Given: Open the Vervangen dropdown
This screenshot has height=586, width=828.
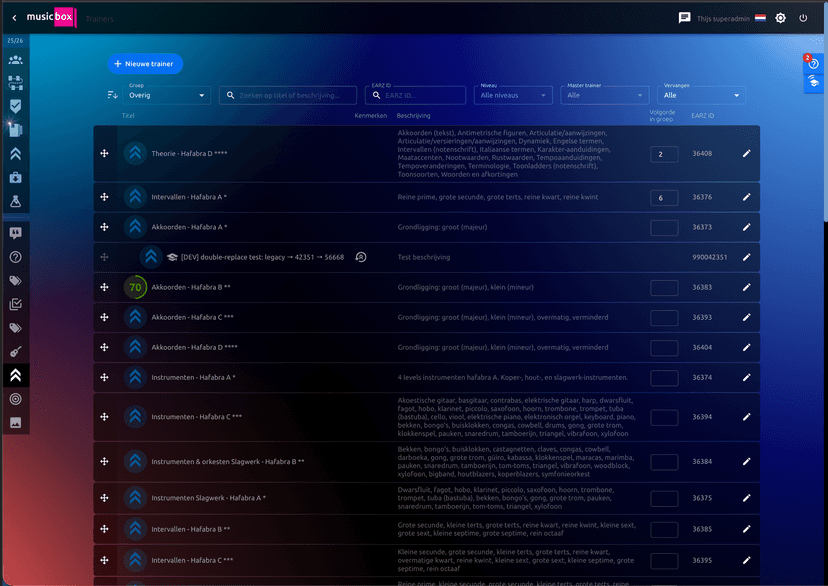Looking at the screenshot, I should tap(701, 95).
